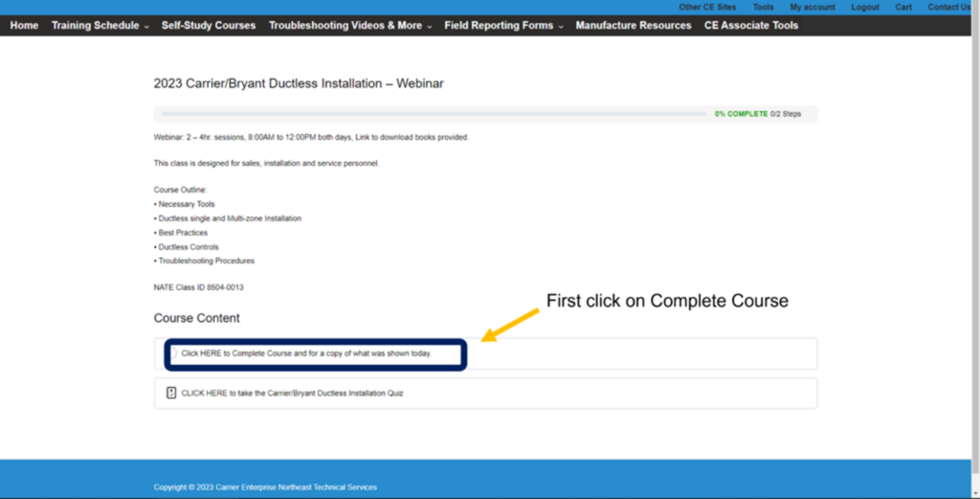Screen dimensions: 980x499
Task: Click the 'designed for sales, installation' sentence
Action: point(266,164)
